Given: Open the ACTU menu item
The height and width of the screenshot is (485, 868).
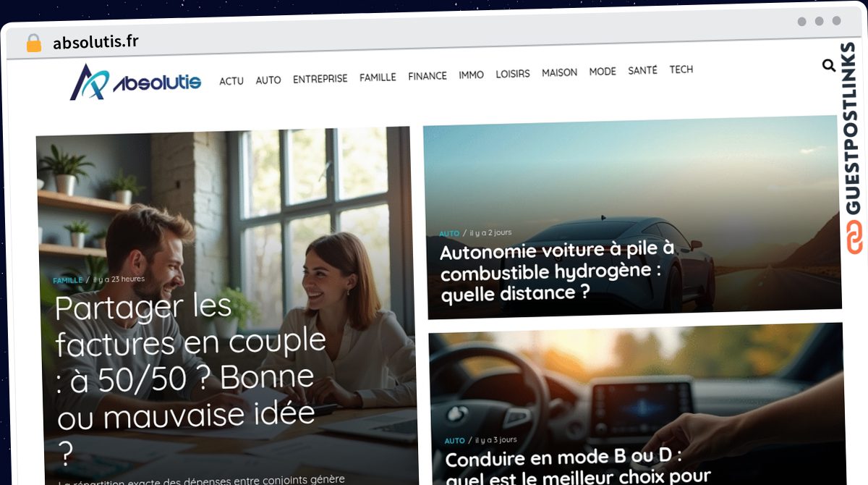Looking at the screenshot, I should click(231, 81).
